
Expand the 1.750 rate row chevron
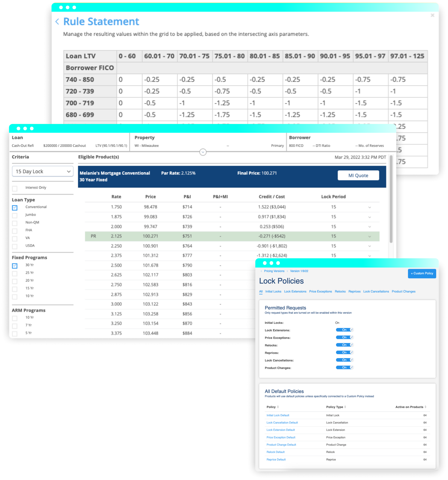coord(369,207)
